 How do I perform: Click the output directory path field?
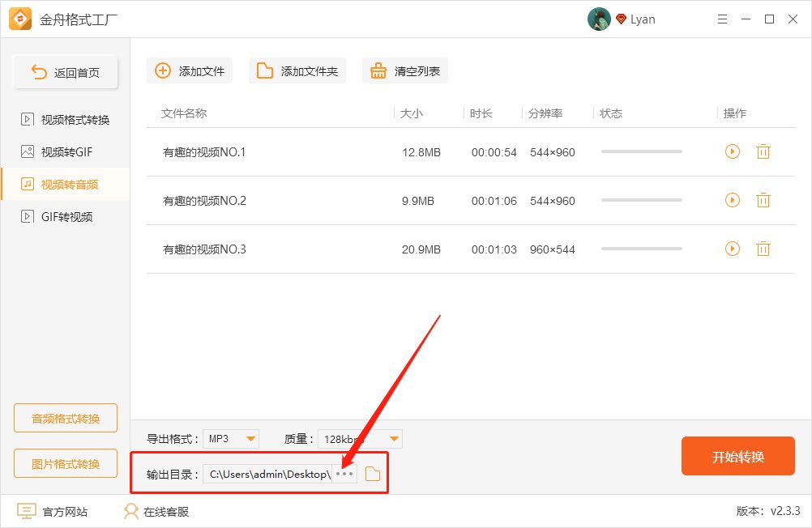(x=267, y=474)
